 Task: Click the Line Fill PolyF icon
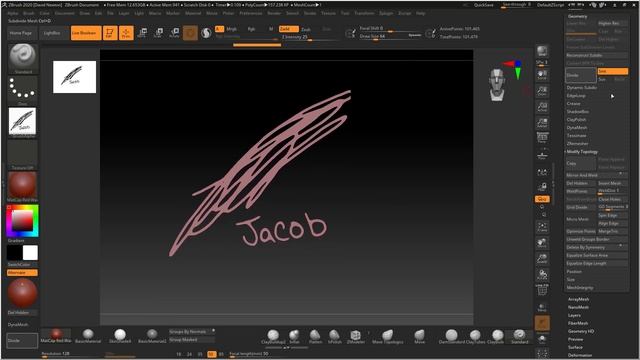(x=542, y=289)
